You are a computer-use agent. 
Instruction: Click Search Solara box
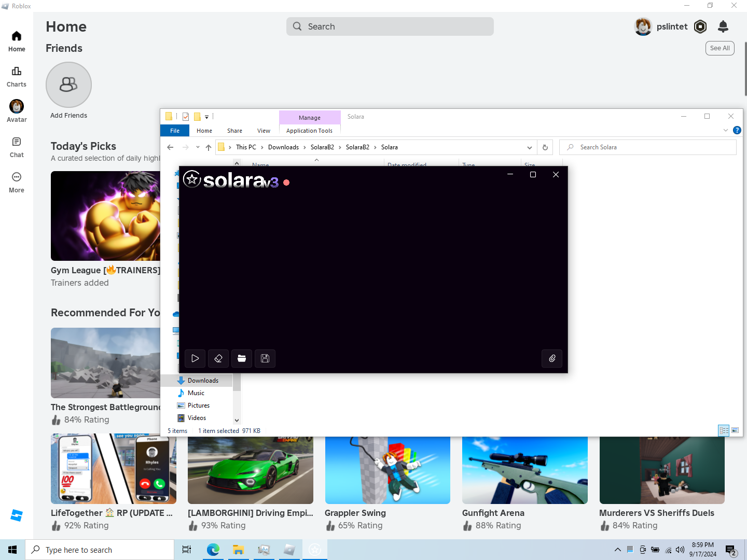[648, 147]
